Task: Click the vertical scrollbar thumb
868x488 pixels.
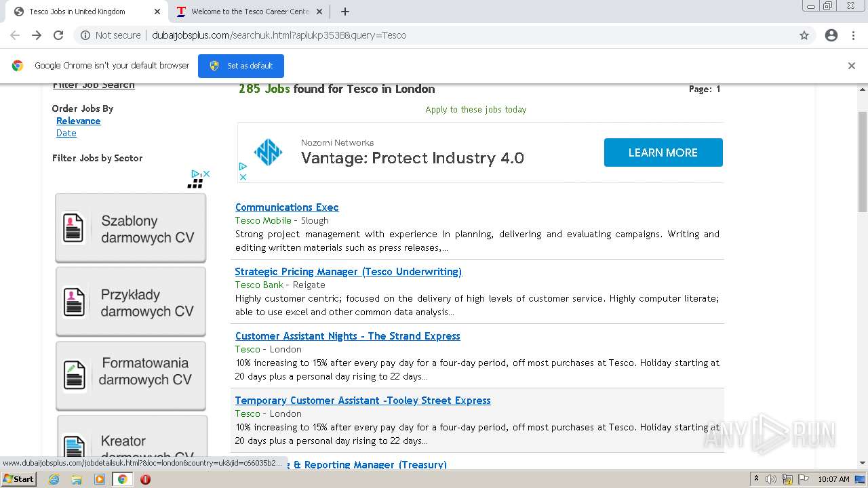Action: pyautogui.click(x=862, y=163)
